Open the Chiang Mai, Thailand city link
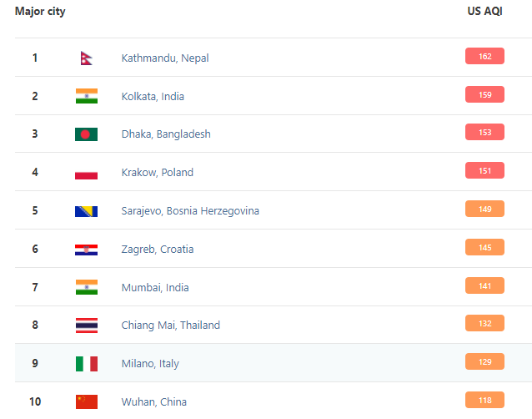 point(173,326)
